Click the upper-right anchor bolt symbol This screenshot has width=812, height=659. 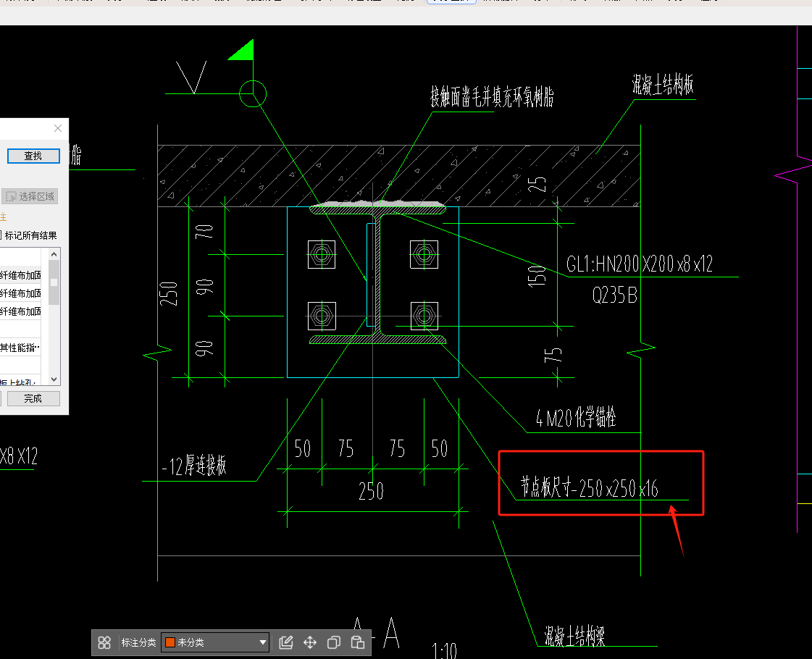coord(424,254)
